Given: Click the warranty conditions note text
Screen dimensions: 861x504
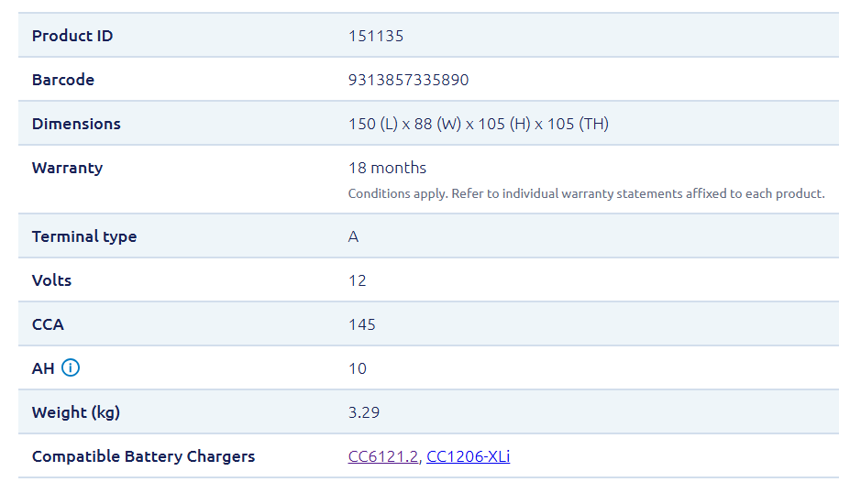Looking at the screenshot, I should tap(586, 193).
